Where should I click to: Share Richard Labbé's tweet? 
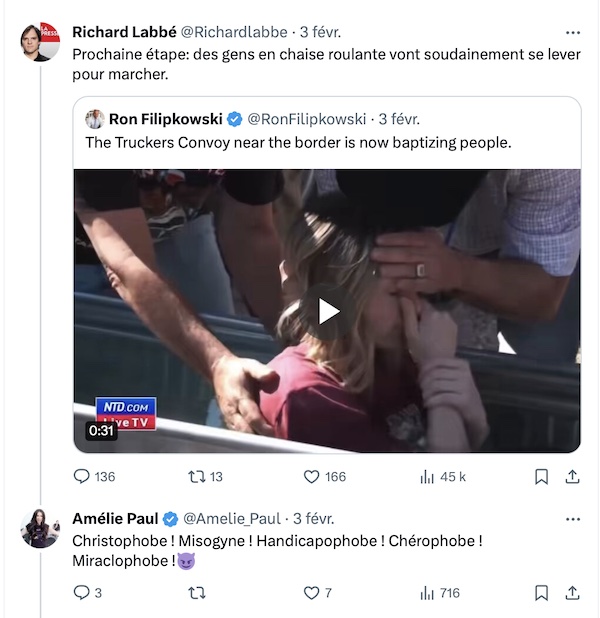point(572,476)
